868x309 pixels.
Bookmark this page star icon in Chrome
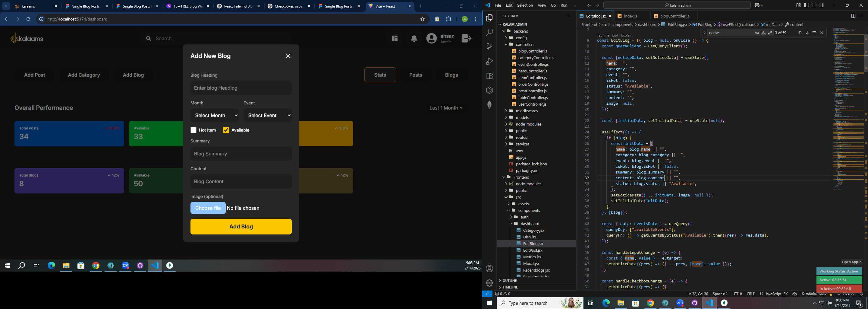pyautogui.click(x=423, y=19)
